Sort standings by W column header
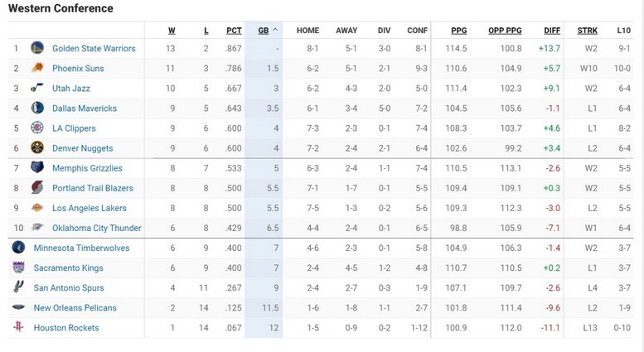 point(172,31)
